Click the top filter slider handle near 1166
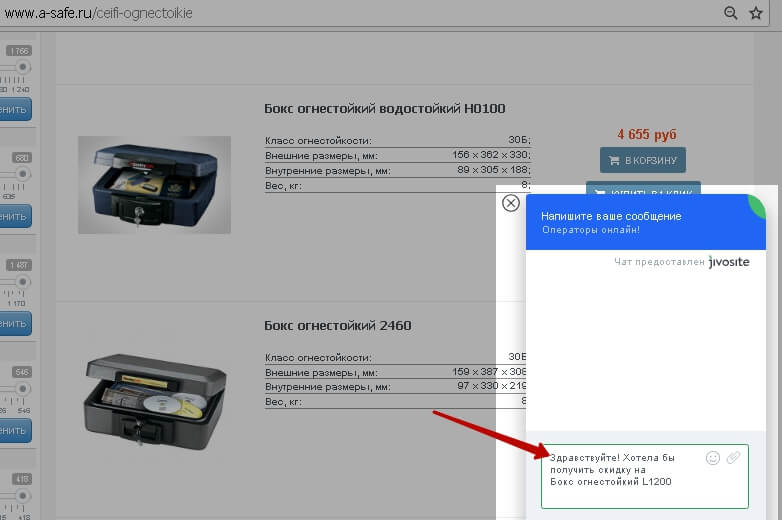The height and width of the screenshot is (520, 782). click(x=21, y=67)
